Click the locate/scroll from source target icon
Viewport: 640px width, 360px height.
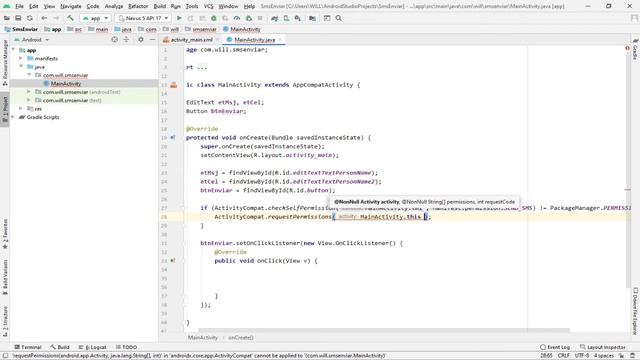coord(115,40)
